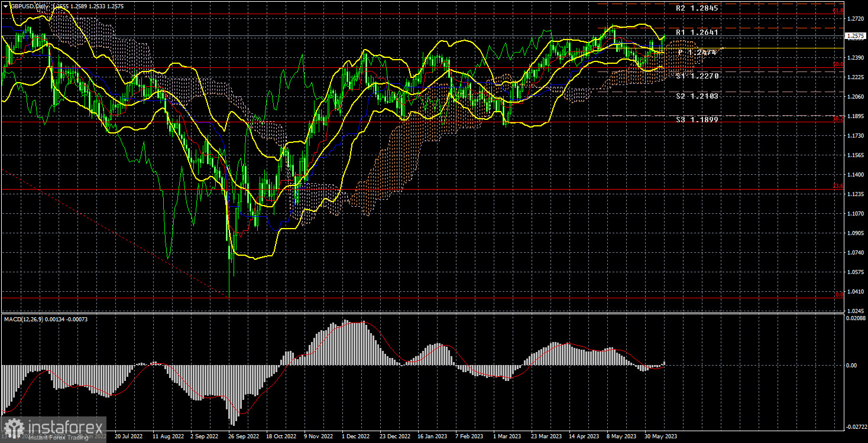
Task: Click the 1.0410 price scale value
Action: (x=856, y=292)
